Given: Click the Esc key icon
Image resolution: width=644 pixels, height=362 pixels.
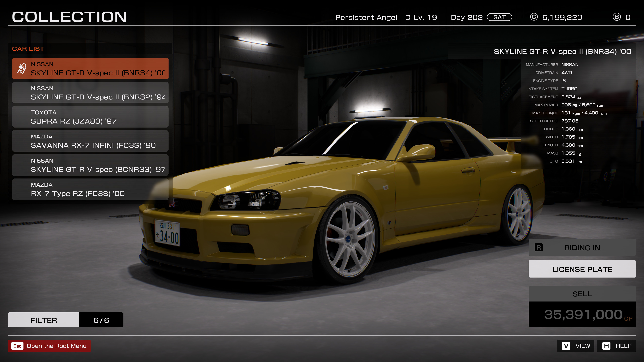Looking at the screenshot, I should [17, 346].
